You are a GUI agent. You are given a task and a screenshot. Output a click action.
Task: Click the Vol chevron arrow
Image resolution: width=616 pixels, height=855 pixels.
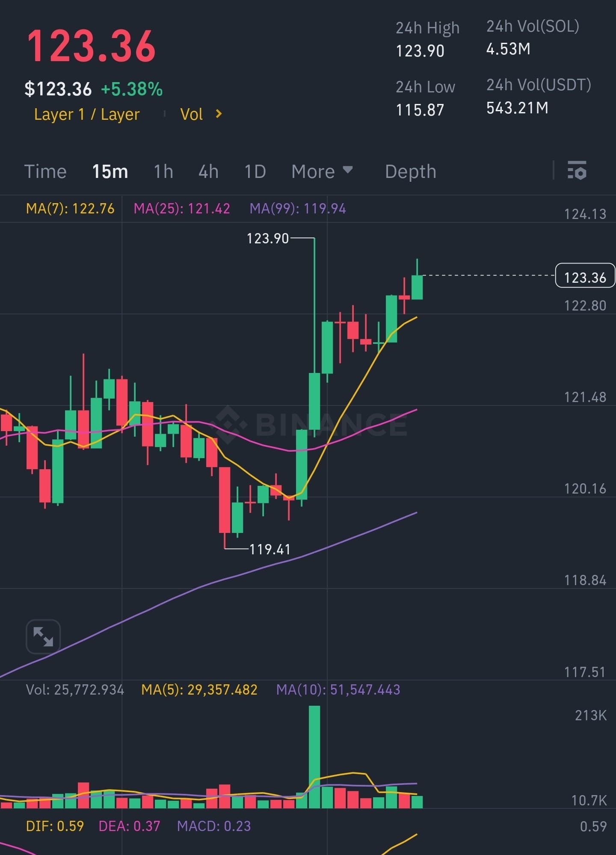219,114
